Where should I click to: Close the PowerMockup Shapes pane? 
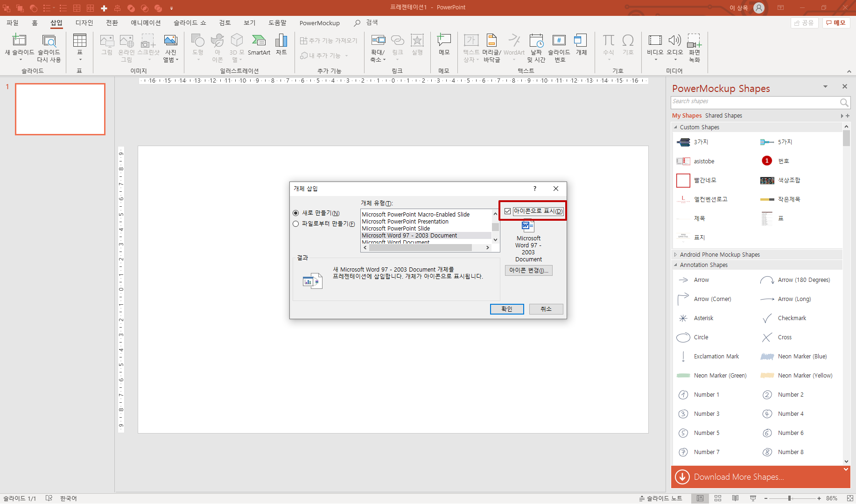[x=844, y=87]
